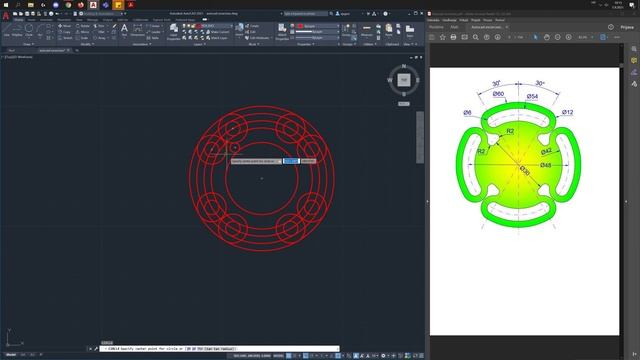Viewport: 640px width, 360px height.
Task: Click the TOP face of ViewCube
Action: point(404,80)
